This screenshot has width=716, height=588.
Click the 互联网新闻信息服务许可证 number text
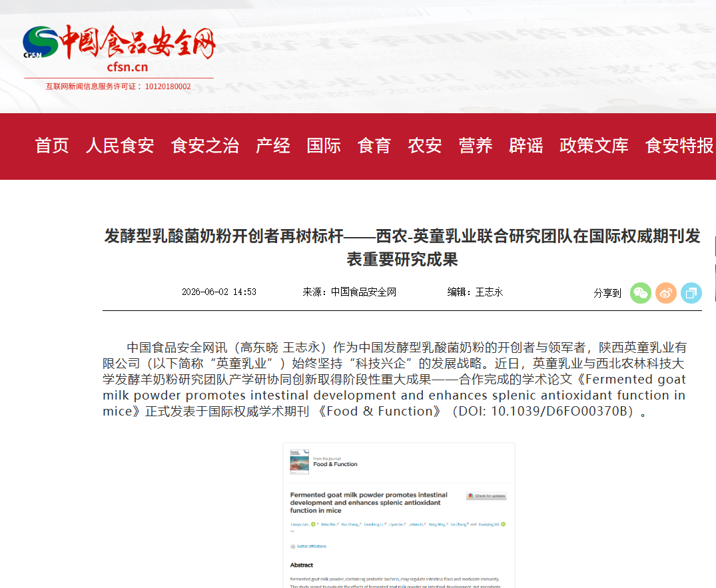pyautogui.click(x=119, y=87)
